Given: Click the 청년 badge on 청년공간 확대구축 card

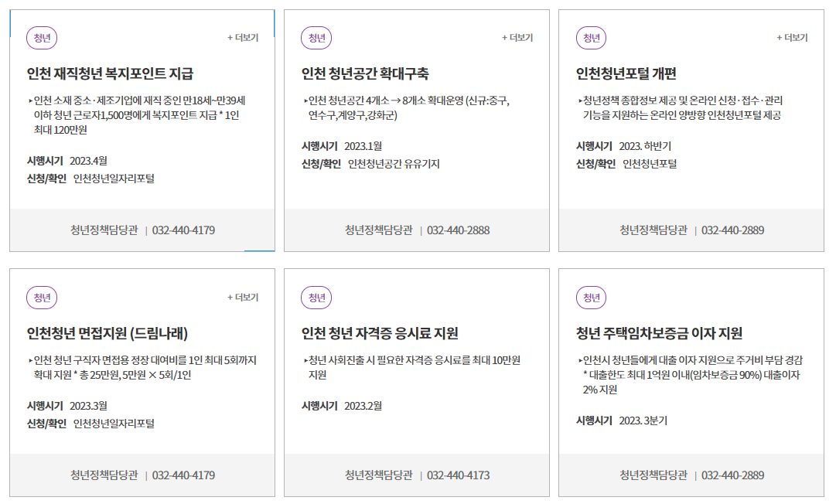Looking at the screenshot, I should pos(316,38).
